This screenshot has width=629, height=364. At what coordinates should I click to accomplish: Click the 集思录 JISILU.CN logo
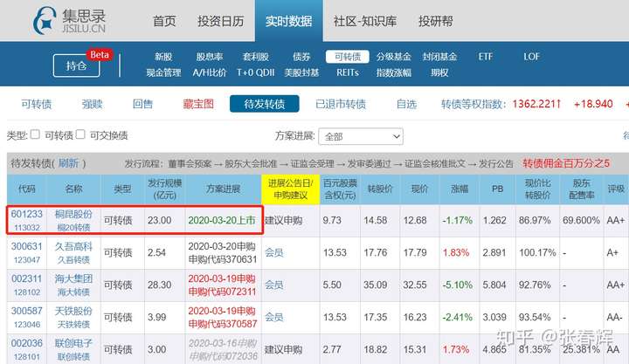(69, 21)
